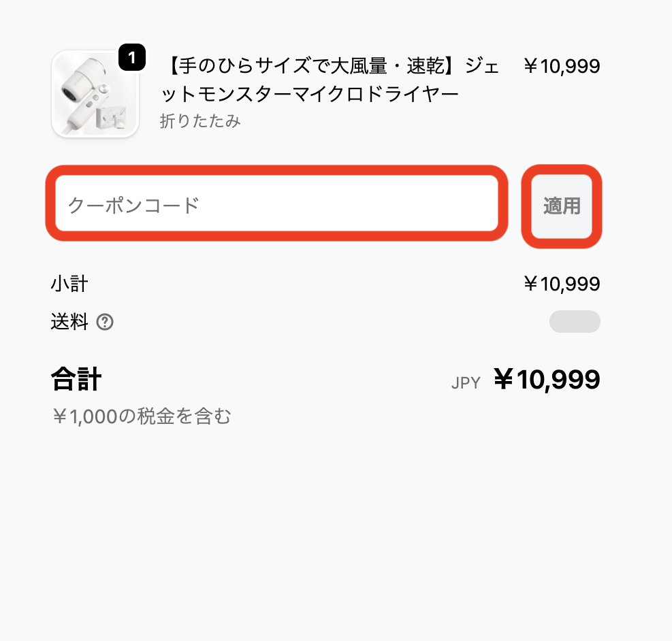Click the shipping help question mark icon
The width and height of the screenshot is (672, 641).
coord(105,322)
